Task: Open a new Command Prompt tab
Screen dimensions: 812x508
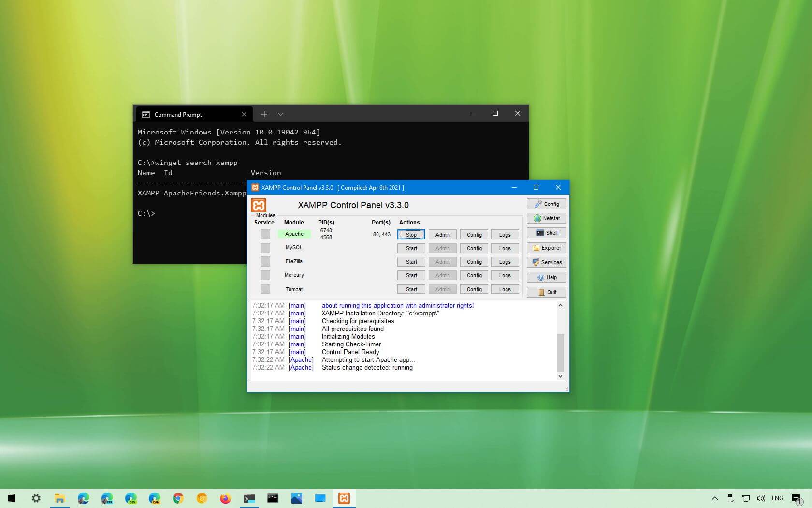Action: coord(264,114)
